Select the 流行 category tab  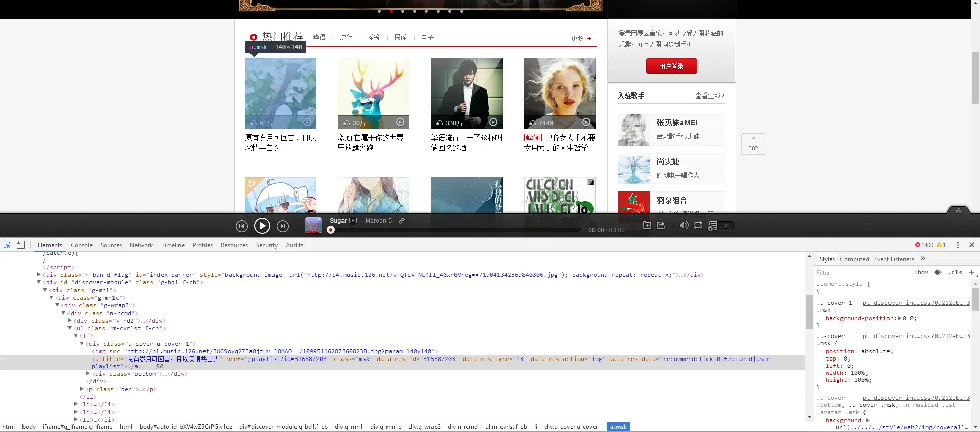pyautogui.click(x=346, y=37)
